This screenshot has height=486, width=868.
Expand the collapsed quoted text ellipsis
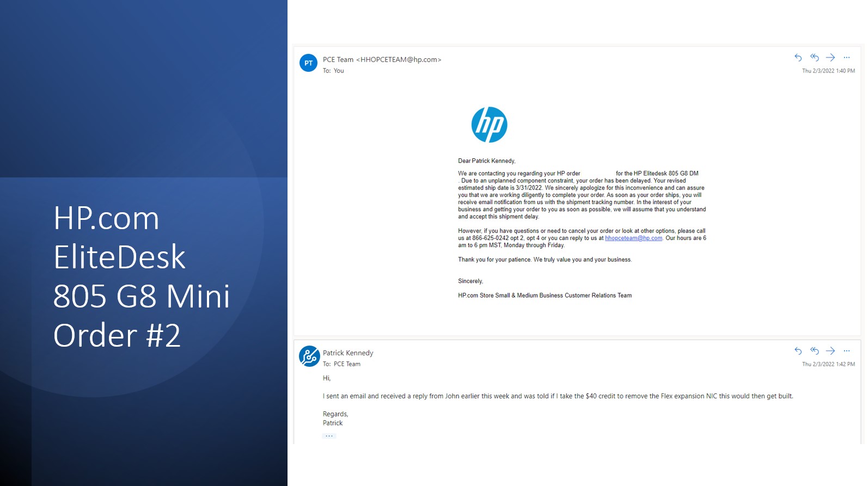329,436
